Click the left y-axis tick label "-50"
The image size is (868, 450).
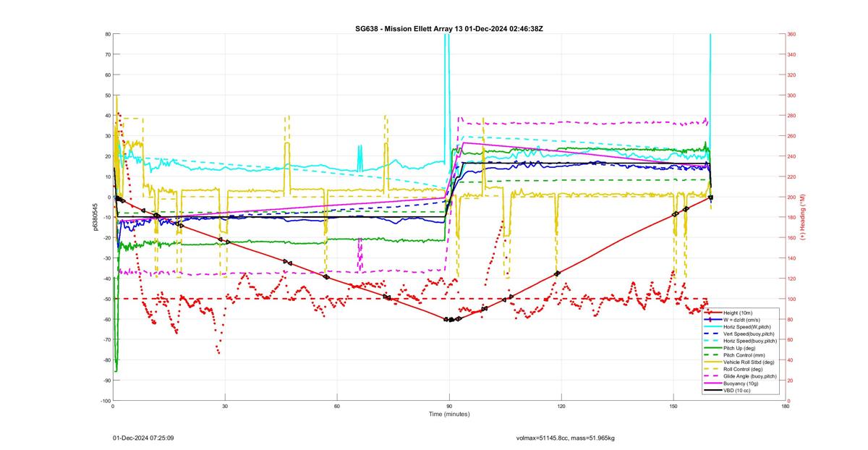(106, 299)
